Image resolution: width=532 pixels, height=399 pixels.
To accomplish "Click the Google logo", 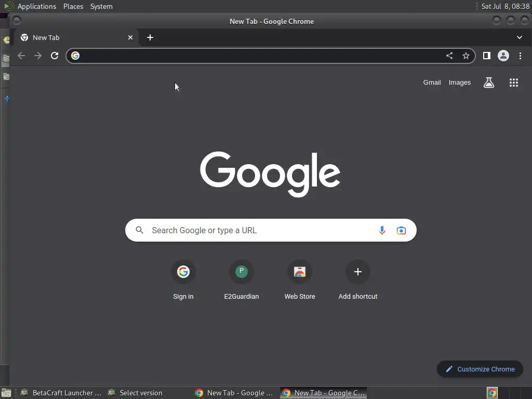I will point(270,174).
